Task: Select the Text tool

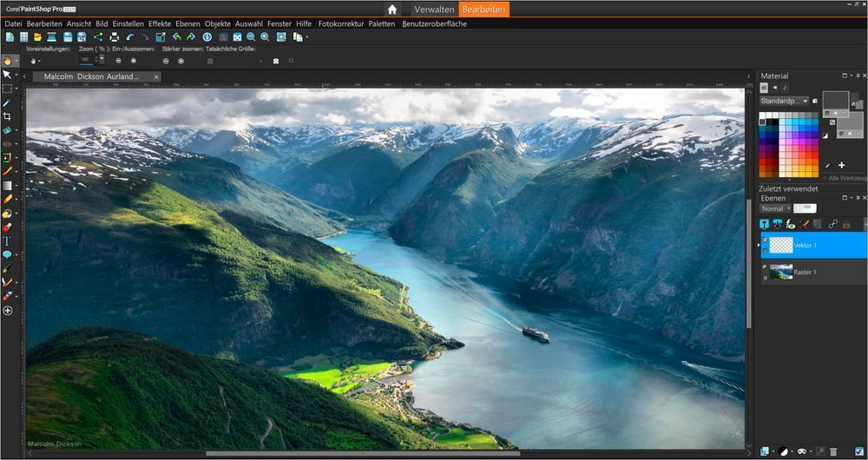Action: 7,240
